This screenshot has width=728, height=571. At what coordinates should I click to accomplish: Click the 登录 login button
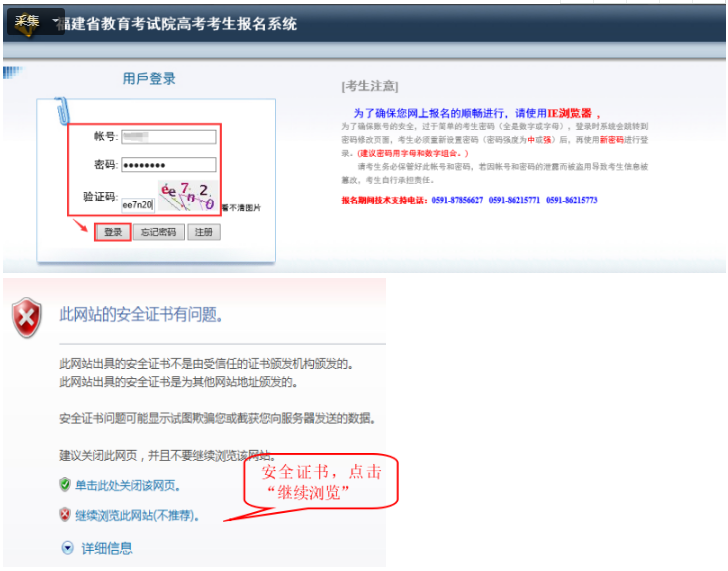pos(113,232)
